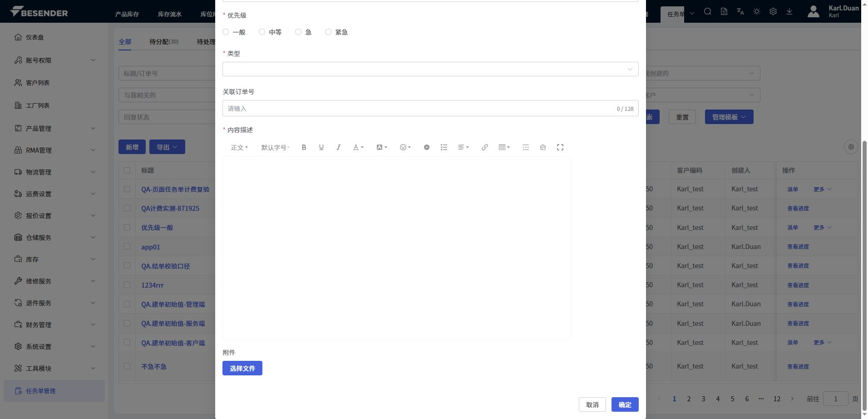868x419 pixels.
Task: Open the 产品库存 top navigation tab
Action: click(127, 14)
